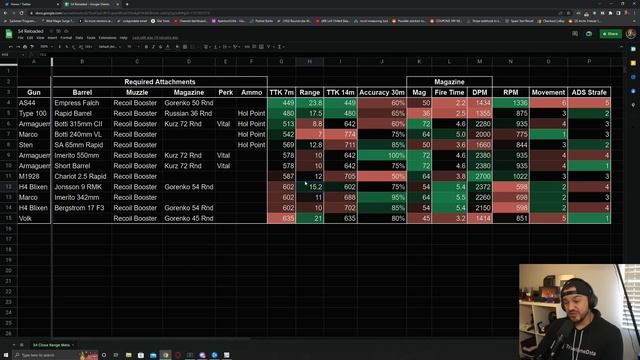Open the Data menu
640x360 pixels.
tap(79, 38)
